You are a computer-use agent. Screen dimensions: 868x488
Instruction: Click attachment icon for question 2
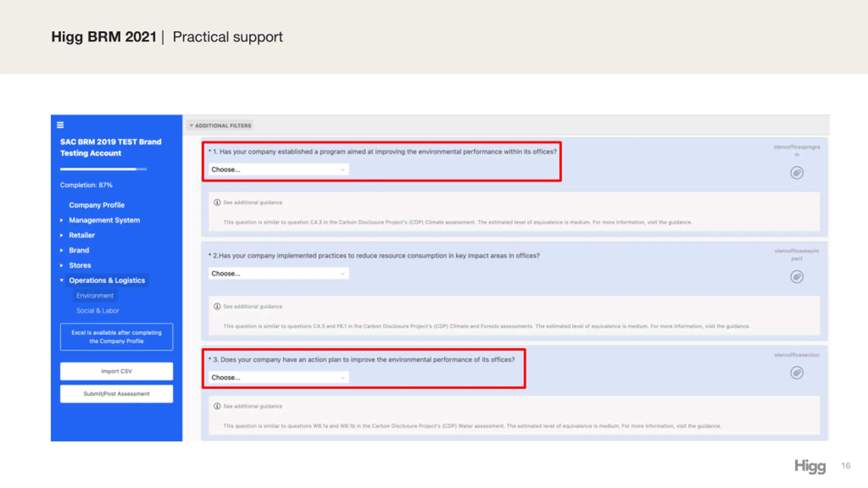coord(797,277)
